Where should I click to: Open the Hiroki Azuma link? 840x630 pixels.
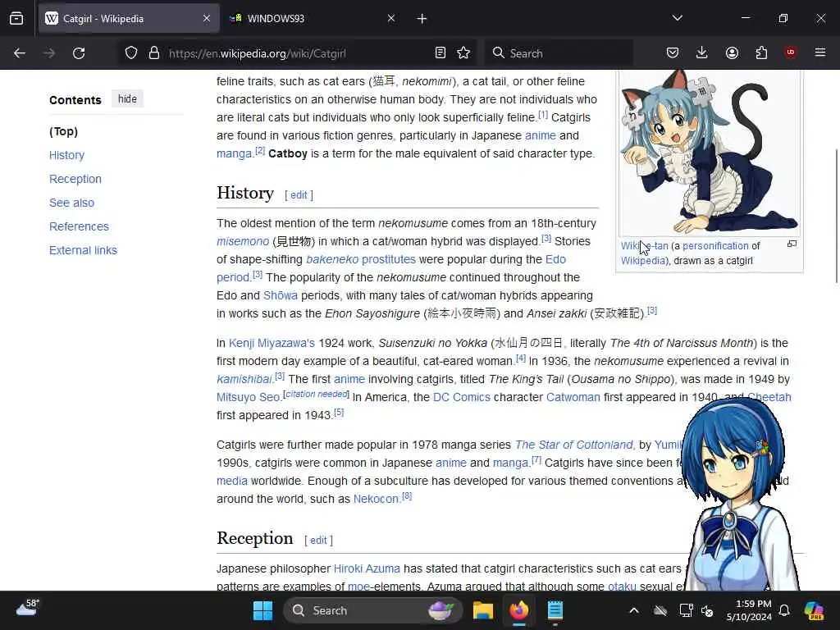pos(367,568)
